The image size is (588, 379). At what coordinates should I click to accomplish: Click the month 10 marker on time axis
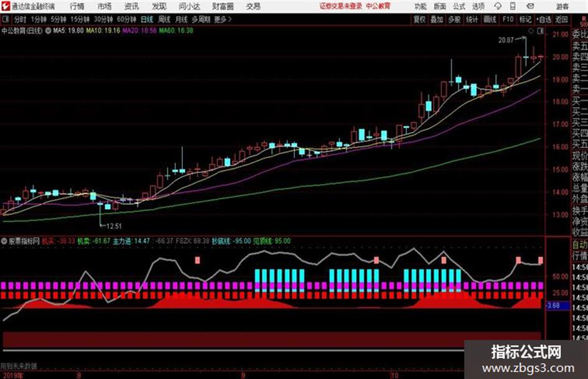pyautogui.click(x=394, y=375)
